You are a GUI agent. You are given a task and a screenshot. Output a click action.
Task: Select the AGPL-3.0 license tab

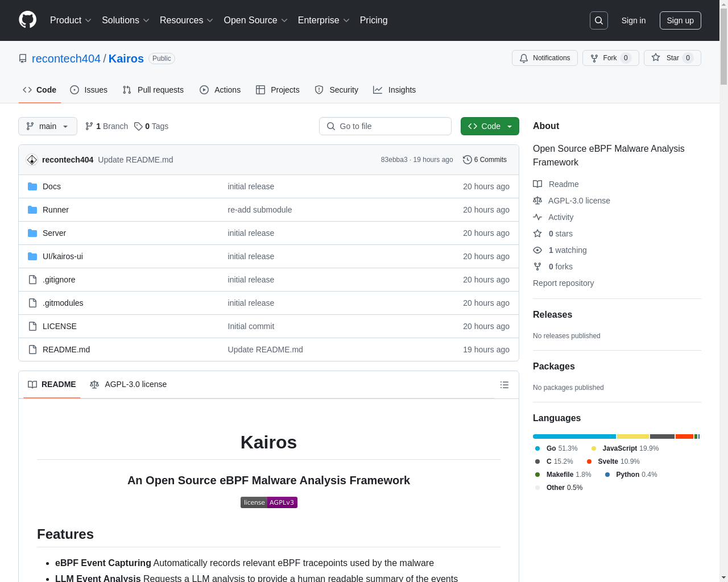tap(129, 385)
